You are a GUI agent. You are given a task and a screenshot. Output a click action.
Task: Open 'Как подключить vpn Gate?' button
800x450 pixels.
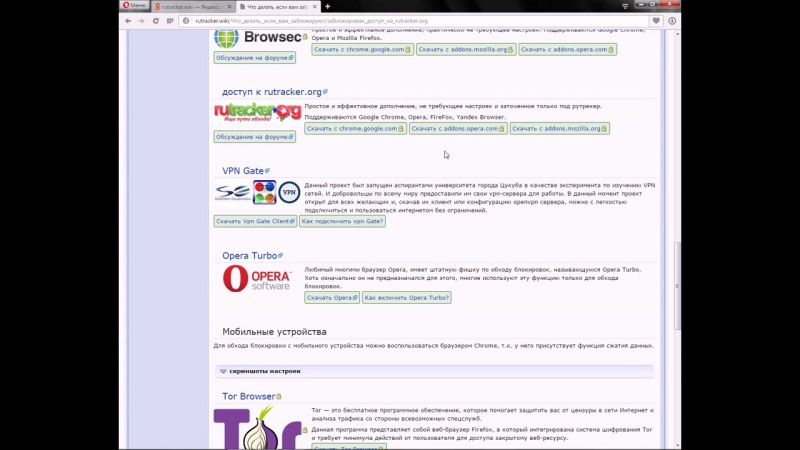point(342,221)
